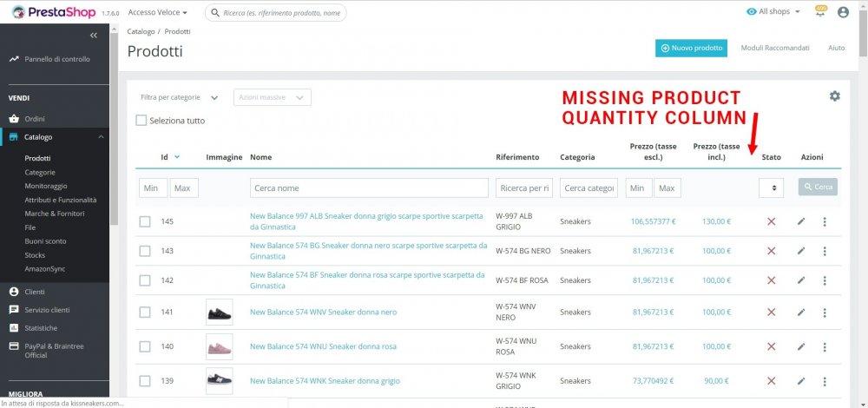Click the search magnifier icon in top bar
This screenshot has width=868, height=408.
click(x=215, y=13)
